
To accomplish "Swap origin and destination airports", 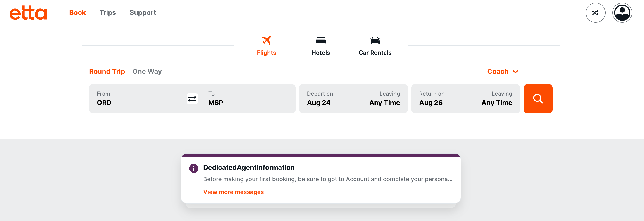I will [192, 99].
